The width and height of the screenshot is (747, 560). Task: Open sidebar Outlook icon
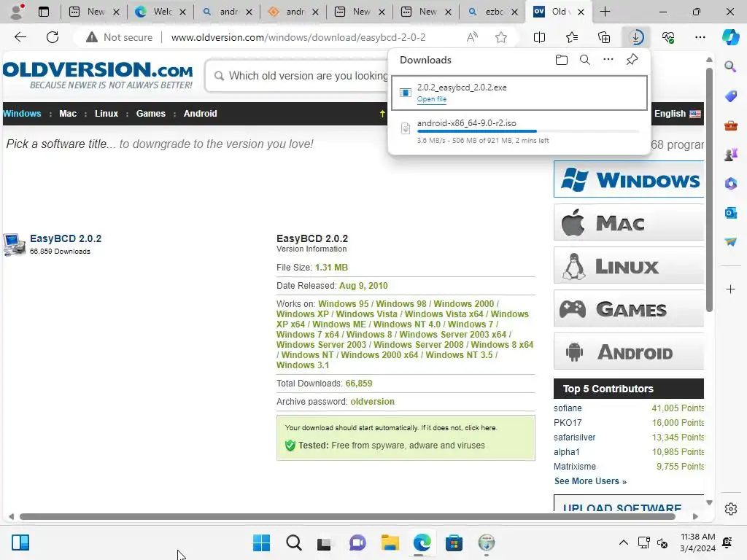tap(730, 212)
